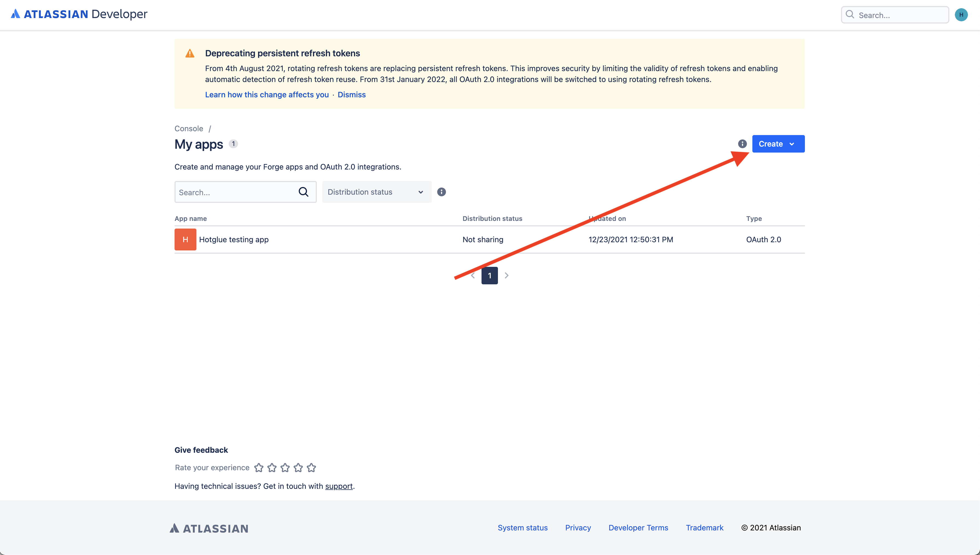Viewport: 980px width, 555px height.
Task: Click the info icon beside Create
Action: tap(742, 144)
